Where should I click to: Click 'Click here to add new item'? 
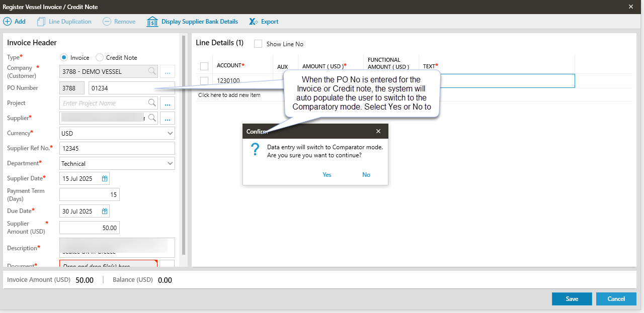229,95
